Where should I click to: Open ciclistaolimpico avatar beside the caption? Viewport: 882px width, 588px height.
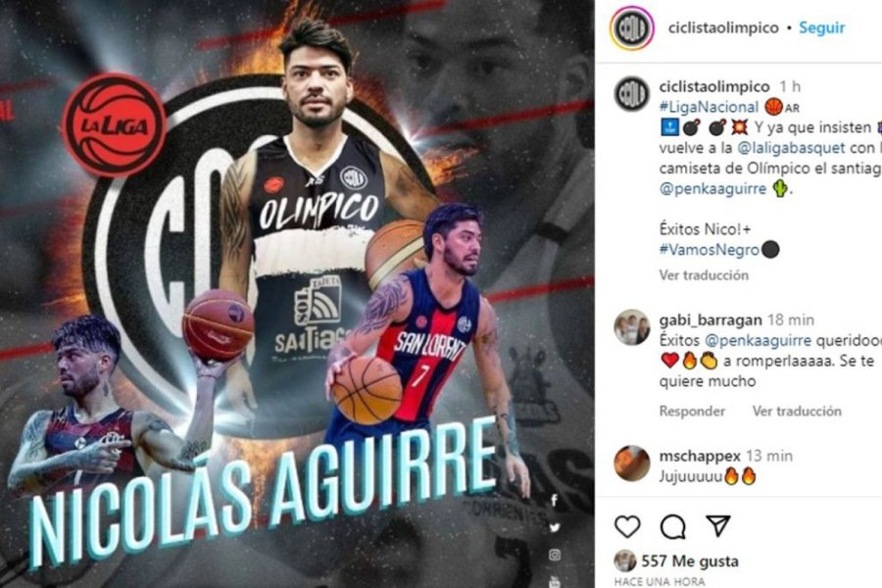pyautogui.click(x=632, y=94)
